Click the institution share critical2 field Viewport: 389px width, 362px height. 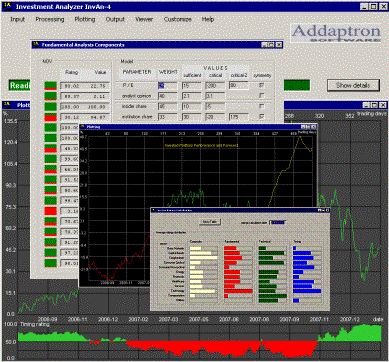[x=239, y=117]
